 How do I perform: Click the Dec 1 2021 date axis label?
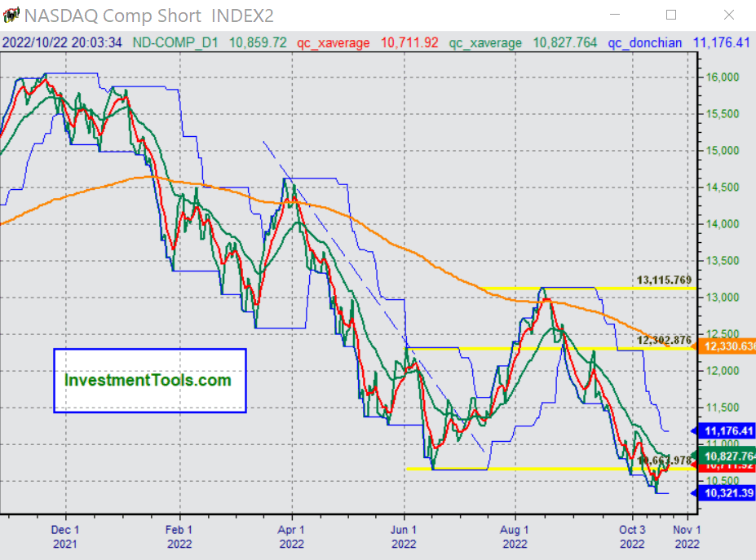click(x=66, y=536)
